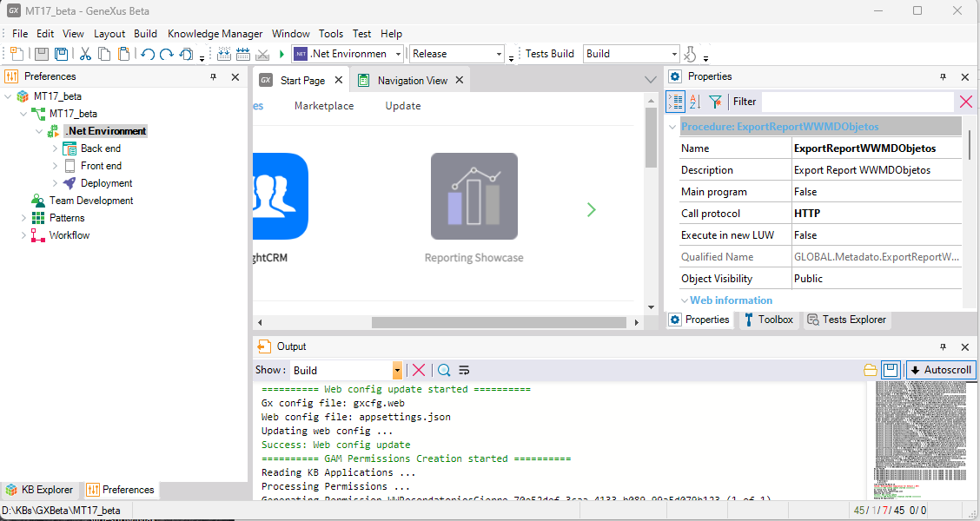Screen dimensions: 980x521
Task: Pin the Properties panel
Action: tap(944, 76)
